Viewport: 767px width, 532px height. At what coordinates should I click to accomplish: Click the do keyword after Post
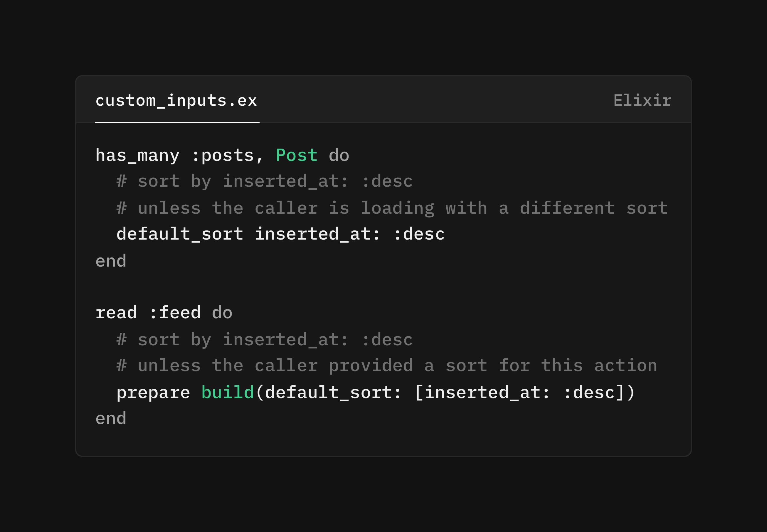click(339, 155)
